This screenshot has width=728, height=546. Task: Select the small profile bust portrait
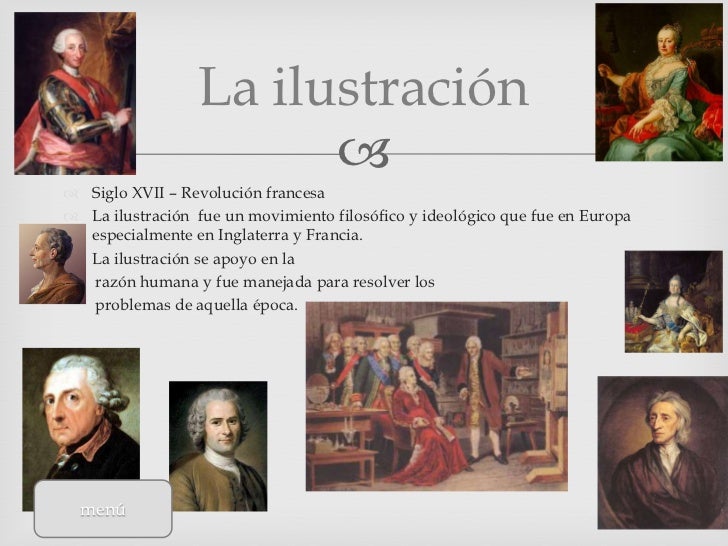52,264
